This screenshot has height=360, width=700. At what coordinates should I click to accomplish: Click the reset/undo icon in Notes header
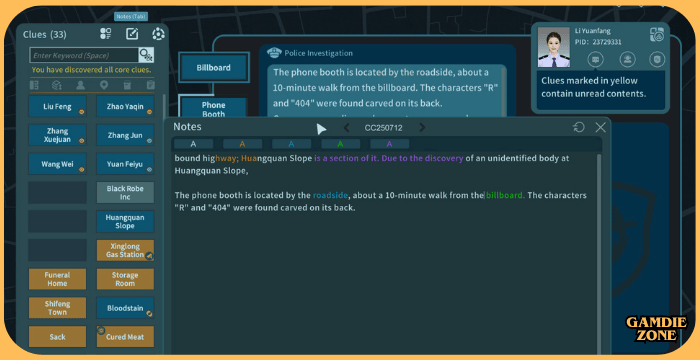pyautogui.click(x=579, y=127)
